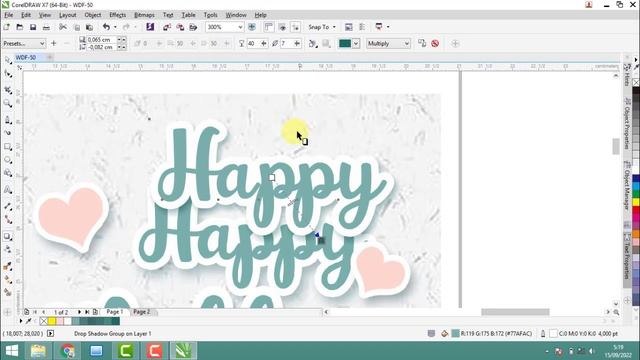Open the Application Launcher icon
The height and width of the screenshot is (360, 640).
(x=379, y=27)
